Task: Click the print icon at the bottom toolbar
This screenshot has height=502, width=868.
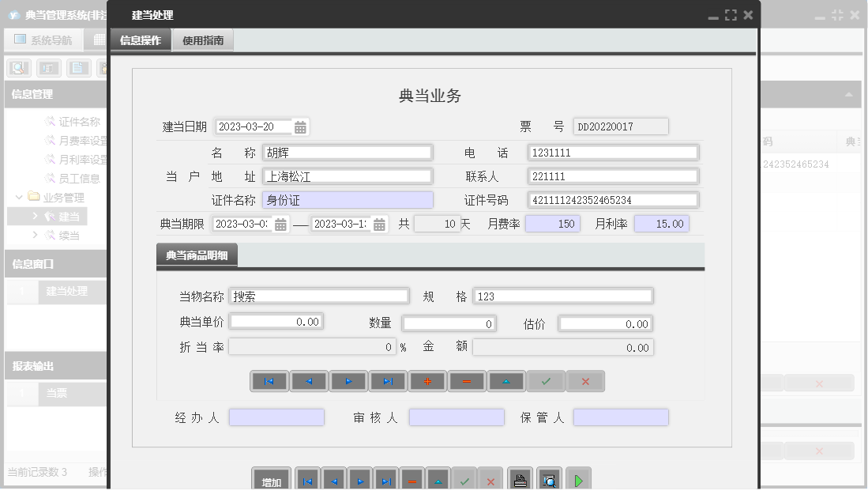Action: point(519,478)
